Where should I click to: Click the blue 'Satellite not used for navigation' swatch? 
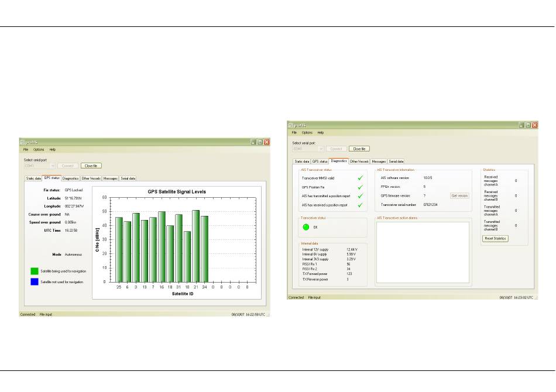[x=35, y=281]
